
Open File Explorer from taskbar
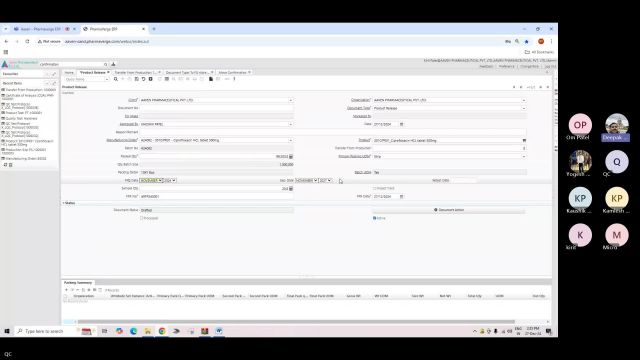(x=148, y=331)
